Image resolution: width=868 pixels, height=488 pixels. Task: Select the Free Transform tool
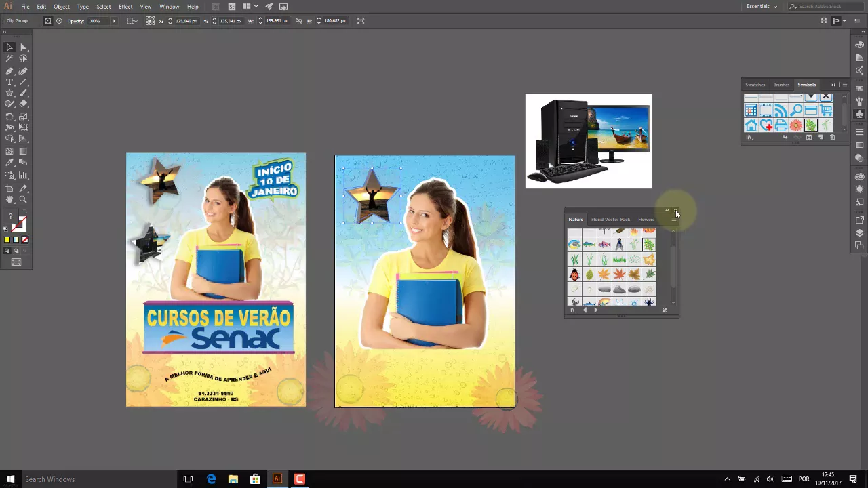[x=23, y=127]
